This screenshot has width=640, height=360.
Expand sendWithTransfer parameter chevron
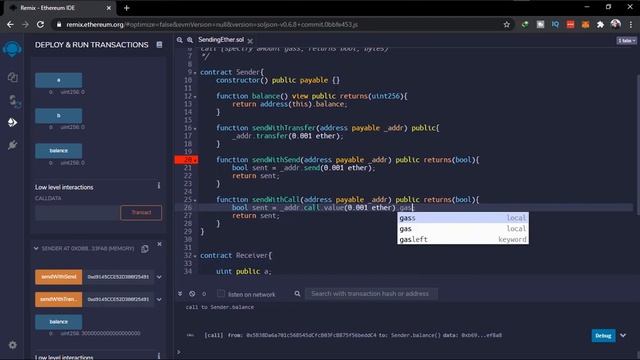[x=159, y=300]
